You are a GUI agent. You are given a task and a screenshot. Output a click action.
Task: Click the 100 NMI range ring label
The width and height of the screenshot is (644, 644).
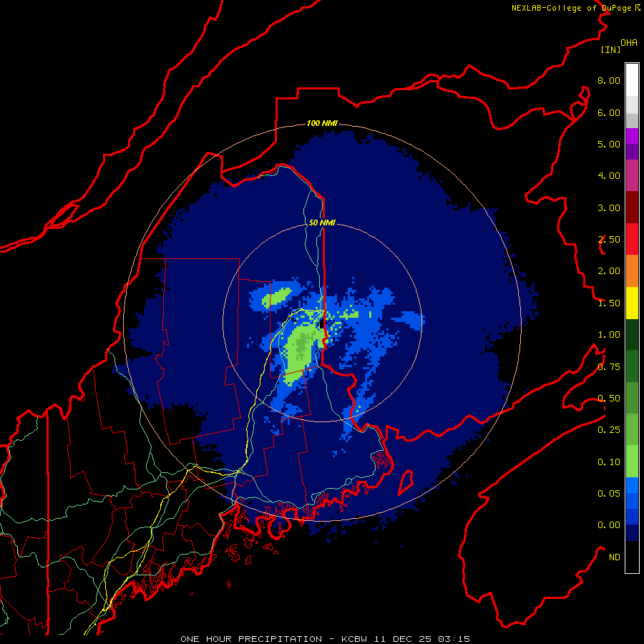pyautogui.click(x=322, y=123)
